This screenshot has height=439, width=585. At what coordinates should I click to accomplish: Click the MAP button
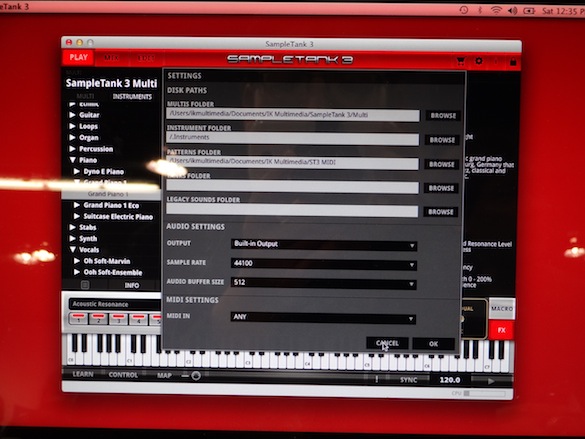coord(164,375)
